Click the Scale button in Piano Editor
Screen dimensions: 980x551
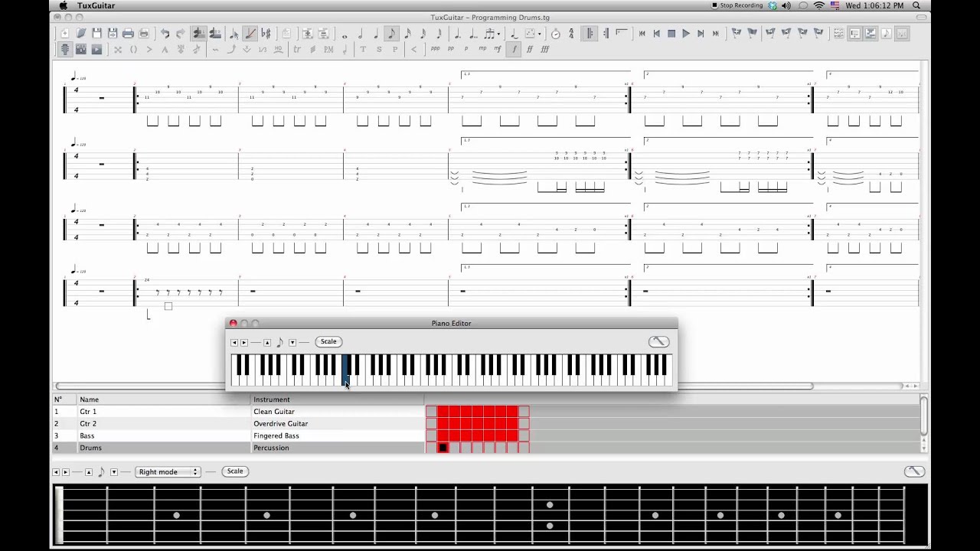click(328, 341)
